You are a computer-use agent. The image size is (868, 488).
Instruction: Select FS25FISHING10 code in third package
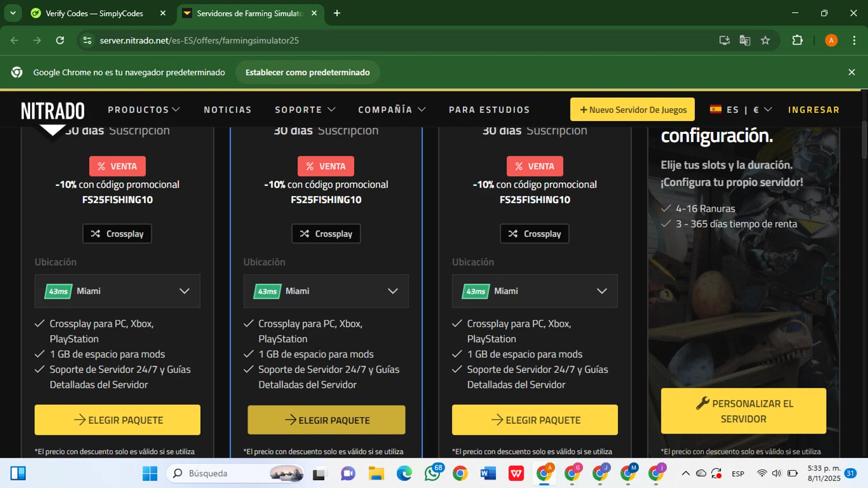(x=535, y=200)
